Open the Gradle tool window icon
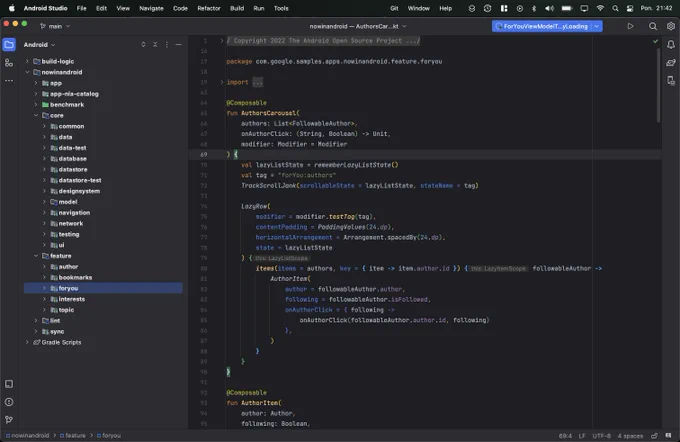This screenshot has width=680, height=442. click(x=671, y=63)
